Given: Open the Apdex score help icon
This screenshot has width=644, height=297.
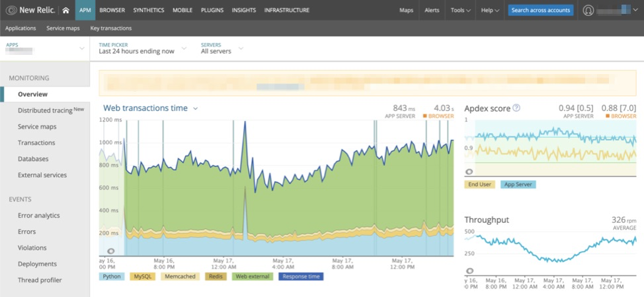Looking at the screenshot, I should pos(516,108).
